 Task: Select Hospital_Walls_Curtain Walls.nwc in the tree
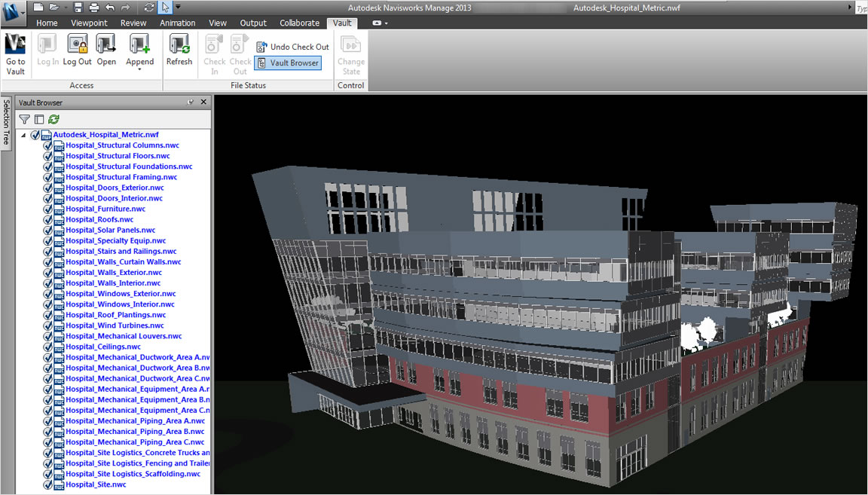tap(124, 262)
